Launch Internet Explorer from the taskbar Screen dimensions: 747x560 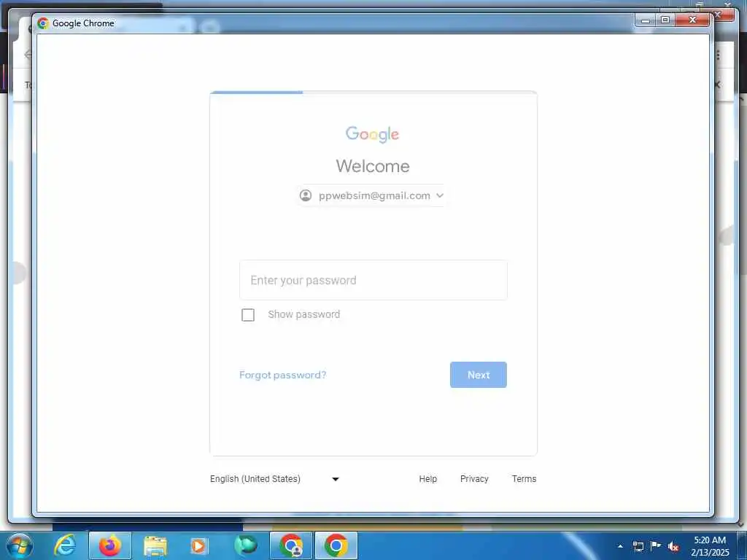click(x=65, y=545)
